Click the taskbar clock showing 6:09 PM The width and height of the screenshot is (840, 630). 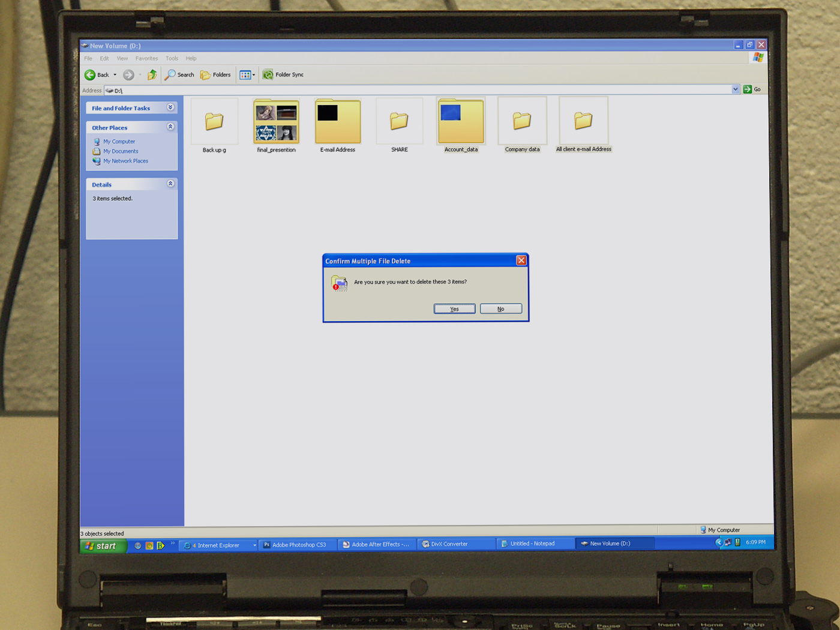tap(755, 542)
